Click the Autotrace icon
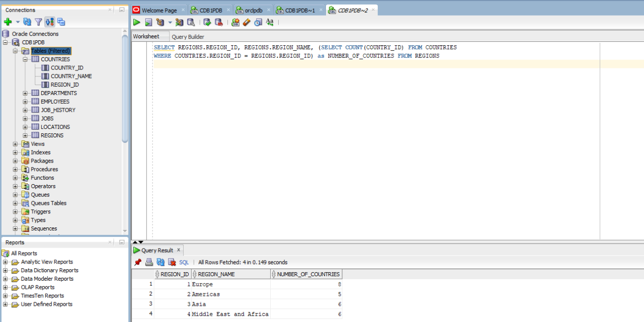644x322 pixels. pyautogui.click(x=179, y=23)
